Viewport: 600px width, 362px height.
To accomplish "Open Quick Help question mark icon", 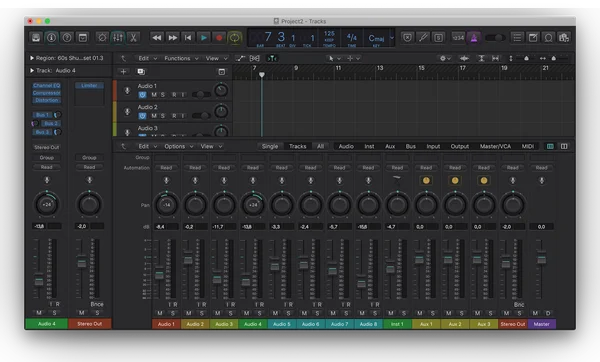I will tap(67, 38).
